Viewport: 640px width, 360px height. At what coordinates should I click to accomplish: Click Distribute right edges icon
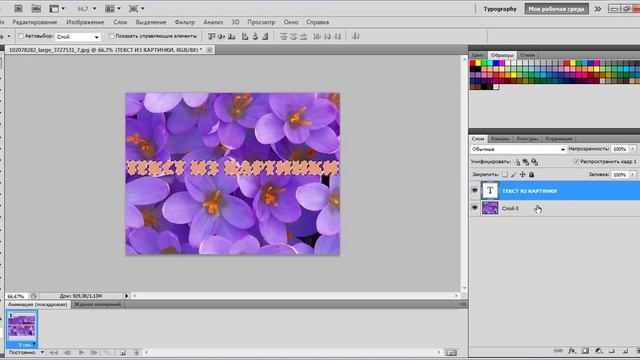tap(338, 36)
